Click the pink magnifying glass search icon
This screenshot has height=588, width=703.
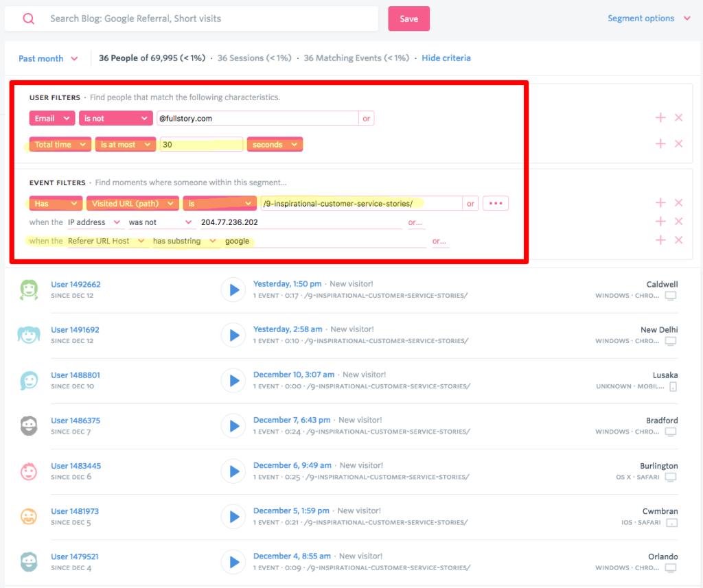[x=27, y=19]
